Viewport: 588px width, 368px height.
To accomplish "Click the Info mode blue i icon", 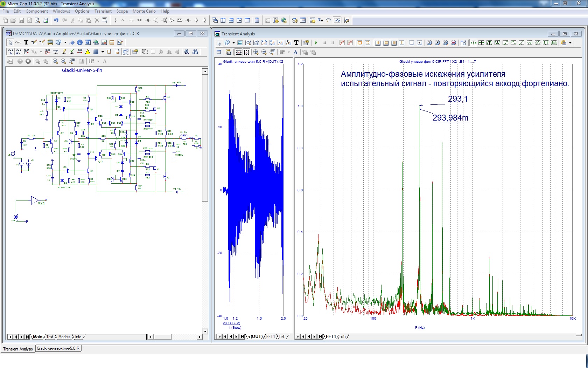I will point(80,42).
